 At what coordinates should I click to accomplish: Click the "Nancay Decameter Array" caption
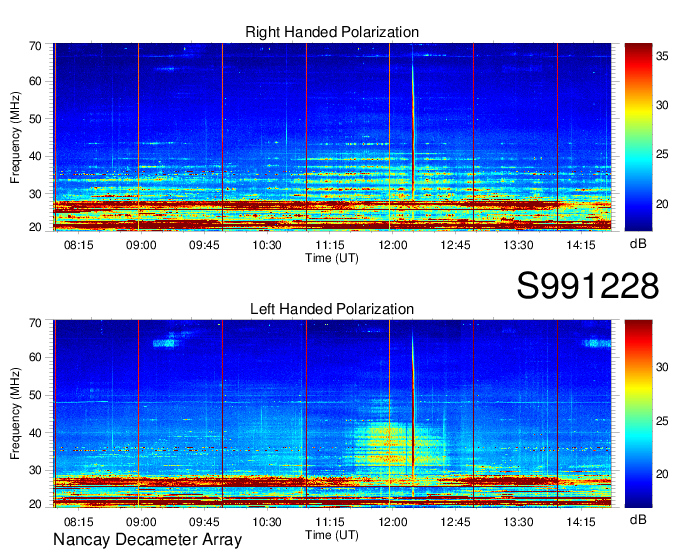click(x=147, y=540)
